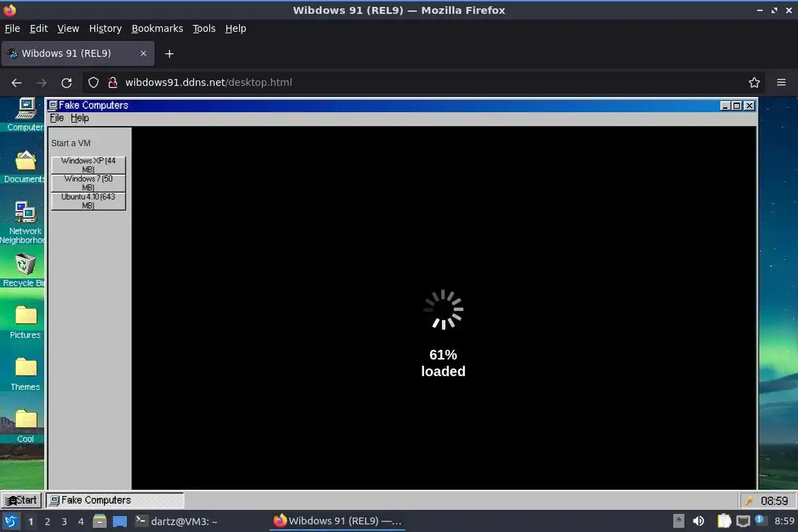Open the host desktop application menu icon
Image resolution: width=798 pixels, height=532 pixels.
point(10,522)
